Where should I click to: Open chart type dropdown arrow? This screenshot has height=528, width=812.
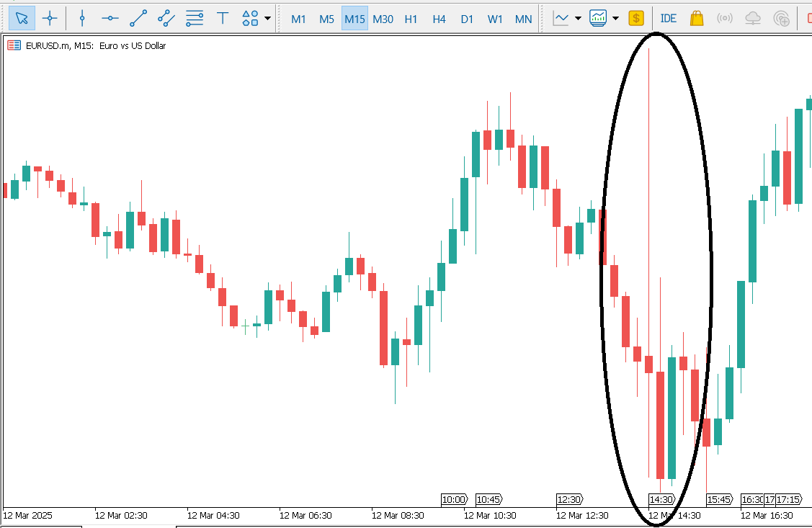(578, 19)
